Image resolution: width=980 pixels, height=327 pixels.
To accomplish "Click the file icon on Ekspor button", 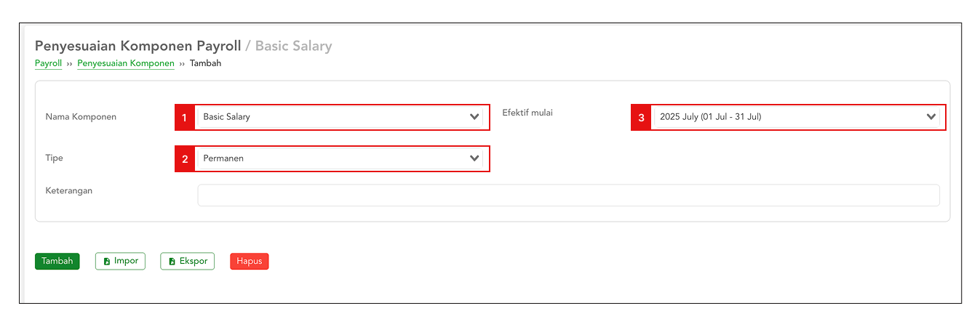I will [x=172, y=262].
